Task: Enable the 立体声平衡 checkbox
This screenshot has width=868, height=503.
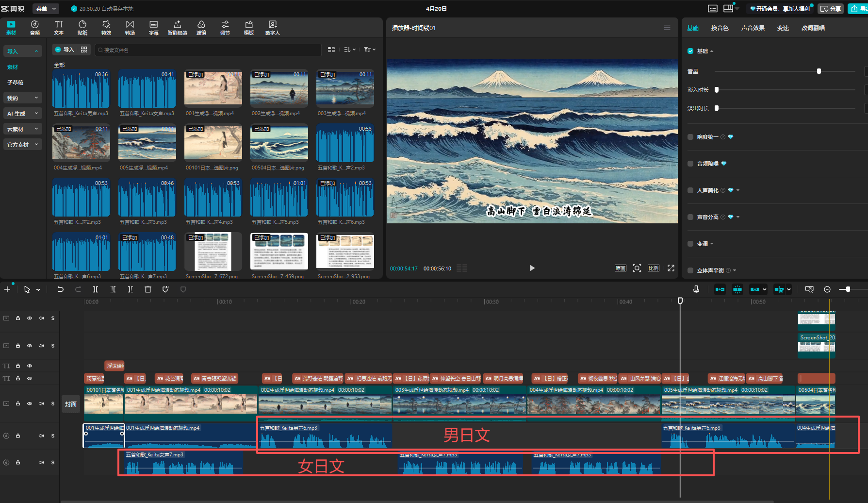Action: [690, 270]
